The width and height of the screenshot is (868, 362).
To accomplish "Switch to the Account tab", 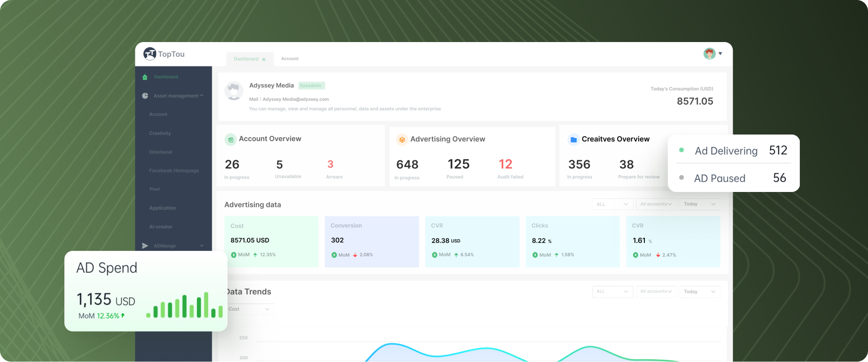I will (x=290, y=59).
